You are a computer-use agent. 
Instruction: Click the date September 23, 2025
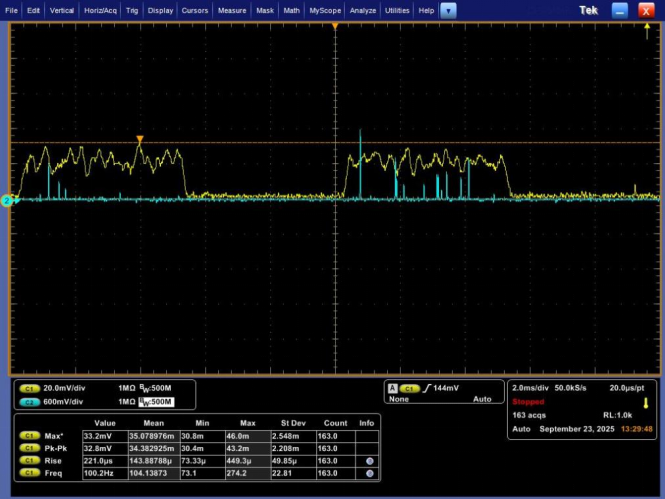tap(577, 429)
